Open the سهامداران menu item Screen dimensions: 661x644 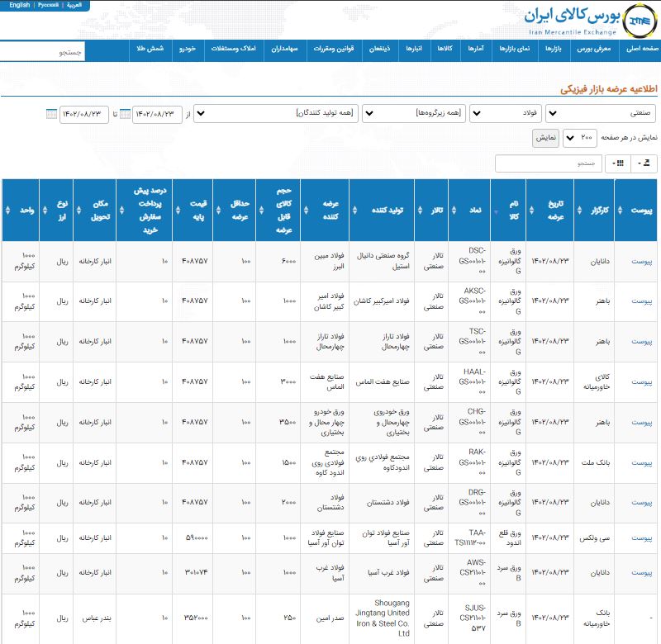click(x=284, y=49)
